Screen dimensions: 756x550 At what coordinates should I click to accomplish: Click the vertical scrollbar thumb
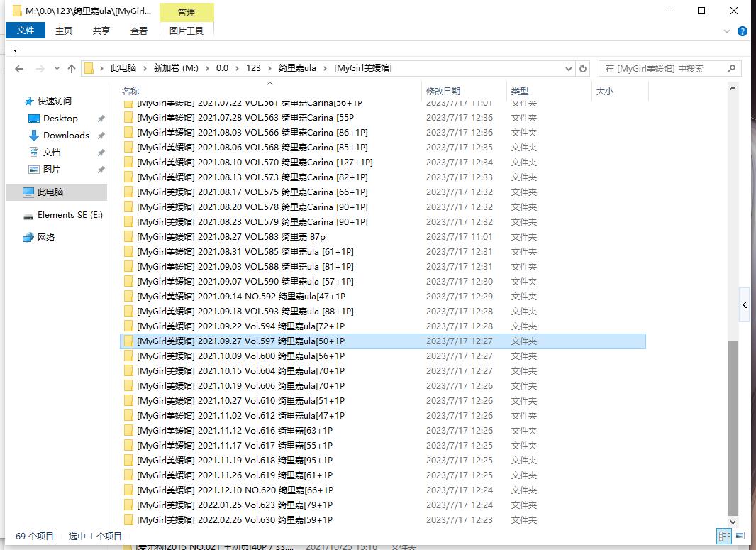733,427
